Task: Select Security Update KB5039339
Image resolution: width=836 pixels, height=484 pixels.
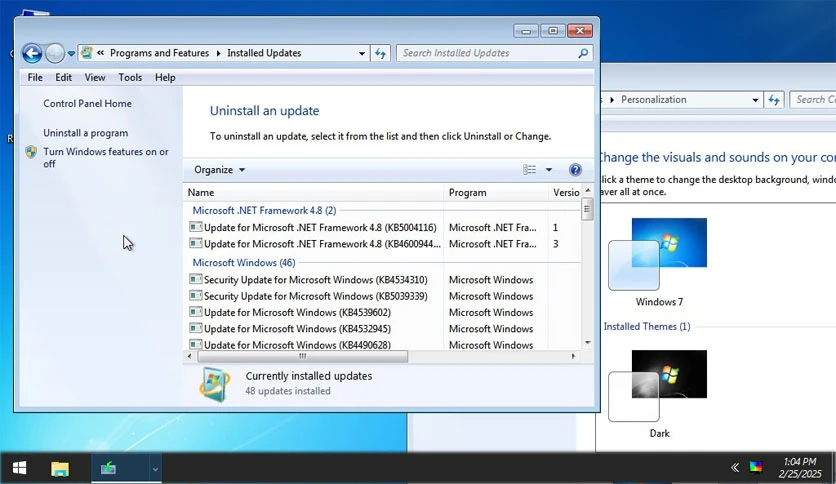Action: (x=316, y=296)
